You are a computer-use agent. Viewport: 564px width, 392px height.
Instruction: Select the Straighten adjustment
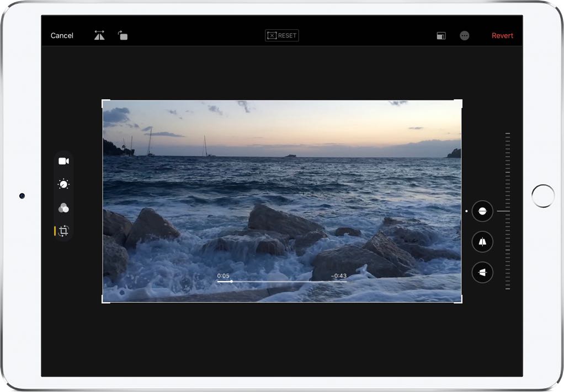pos(482,211)
